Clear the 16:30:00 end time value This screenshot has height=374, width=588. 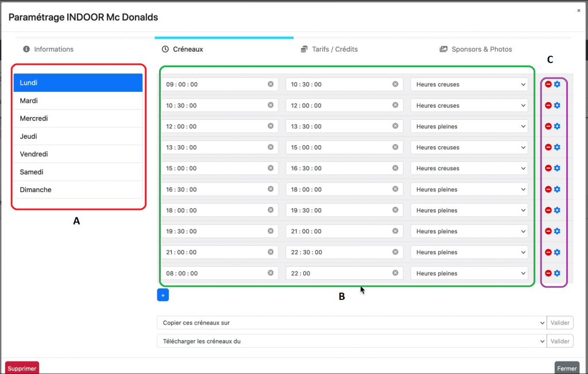pyautogui.click(x=395, y=168)
